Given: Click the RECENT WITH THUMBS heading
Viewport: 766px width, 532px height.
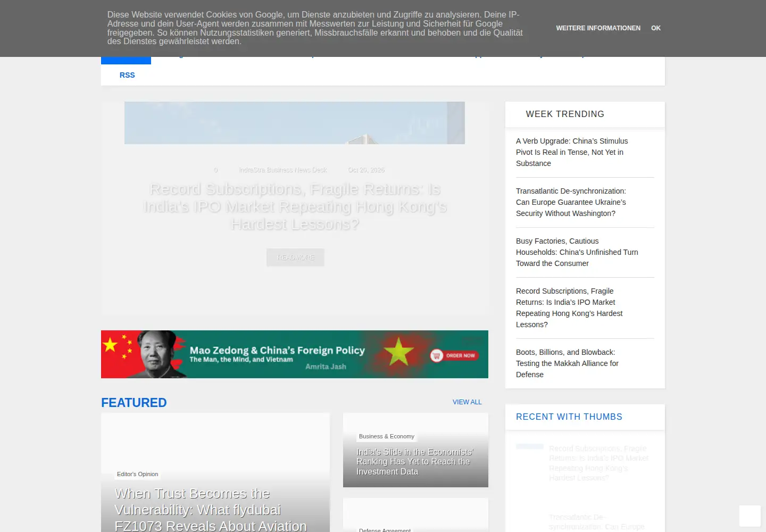Looking at the screenshot, I should coord(569,417).
